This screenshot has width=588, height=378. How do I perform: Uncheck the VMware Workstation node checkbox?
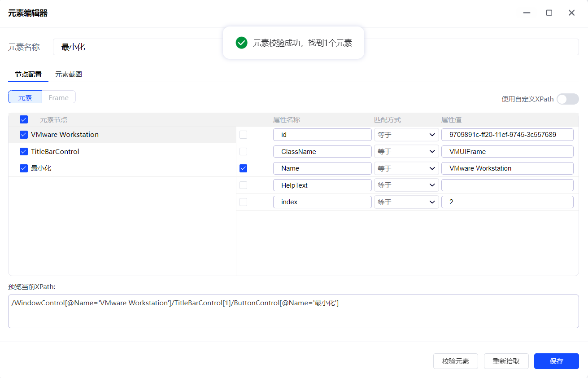tap(24, 135)
